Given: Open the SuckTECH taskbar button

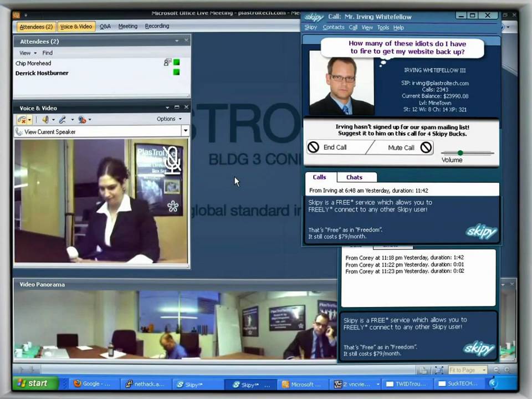Looking at the screenshot, I should pyautogui.click(x=459, y=383).
